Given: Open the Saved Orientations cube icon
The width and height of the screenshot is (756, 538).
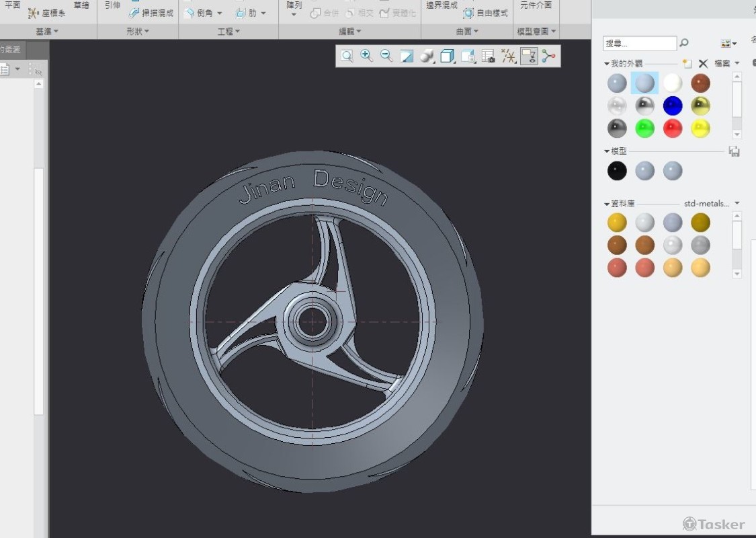Looking at the screenshot, I should pyautogui.click(x=447, y=56).
